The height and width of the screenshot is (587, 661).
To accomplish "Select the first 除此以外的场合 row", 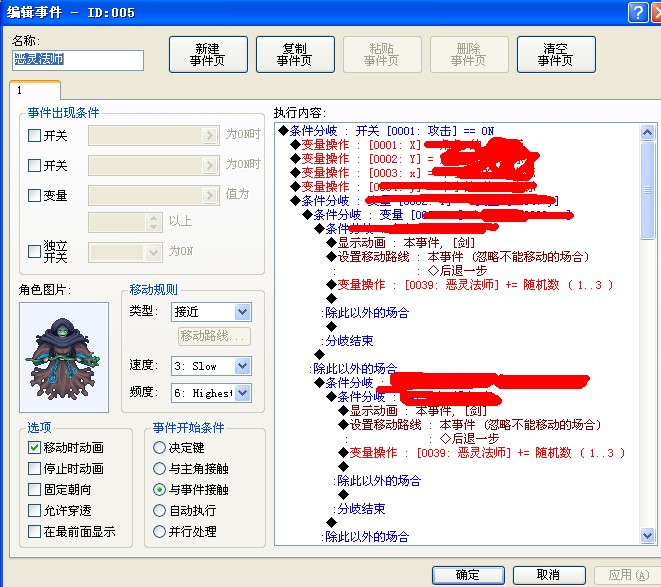I will click(x=365, y=313).
